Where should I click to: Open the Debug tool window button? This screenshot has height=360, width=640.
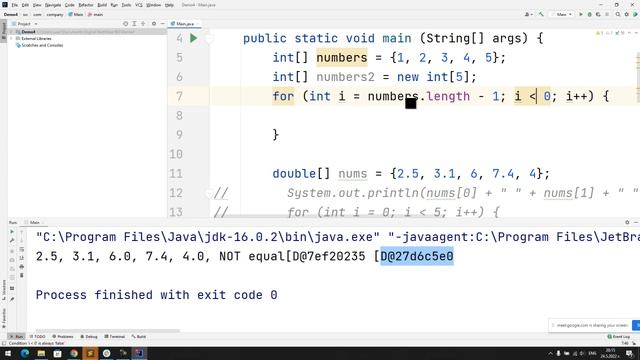(89, 337)
